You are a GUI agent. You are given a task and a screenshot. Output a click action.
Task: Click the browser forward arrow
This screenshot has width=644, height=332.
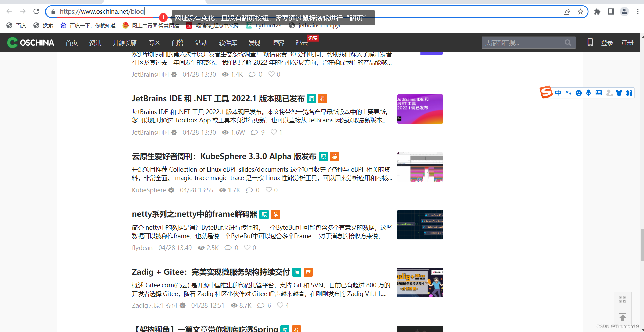point(23,11)
